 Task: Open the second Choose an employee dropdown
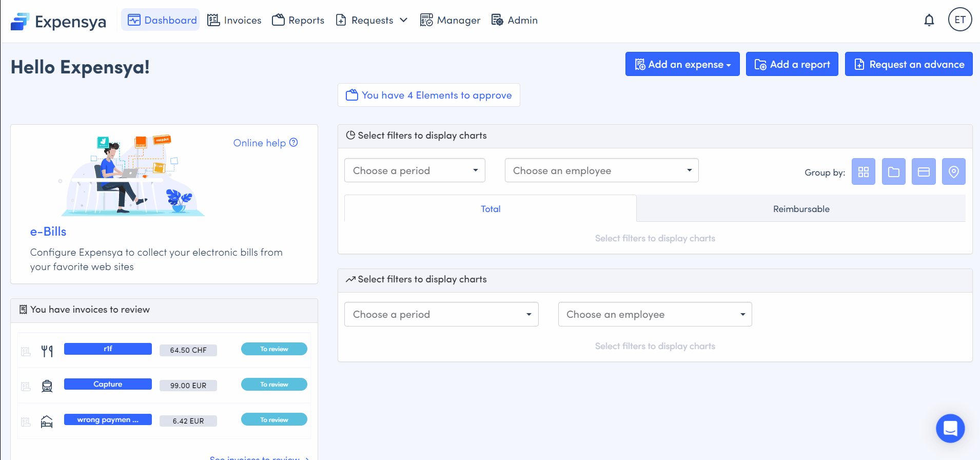(x=655, y=314)
